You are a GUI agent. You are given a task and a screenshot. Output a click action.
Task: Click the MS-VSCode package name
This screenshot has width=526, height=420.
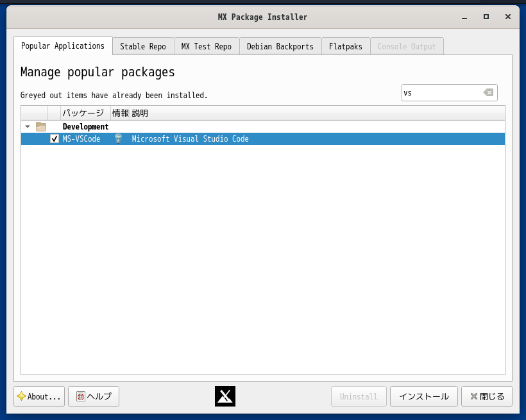[81, 139]
